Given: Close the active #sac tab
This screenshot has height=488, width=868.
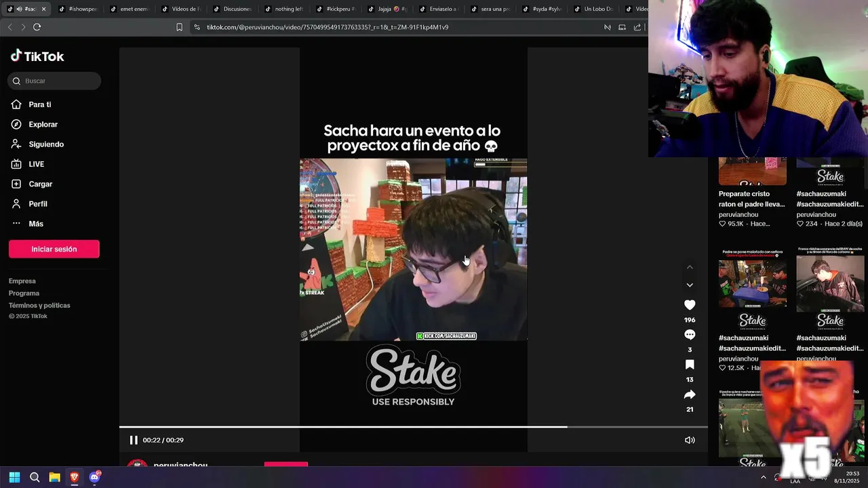Looking at the screenshot, I should point(44,9).
